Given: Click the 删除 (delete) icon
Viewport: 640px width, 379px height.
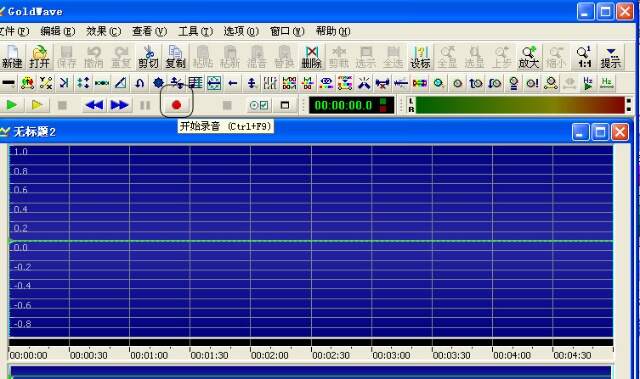Looking at the screenshot, I should pos(311,57).
